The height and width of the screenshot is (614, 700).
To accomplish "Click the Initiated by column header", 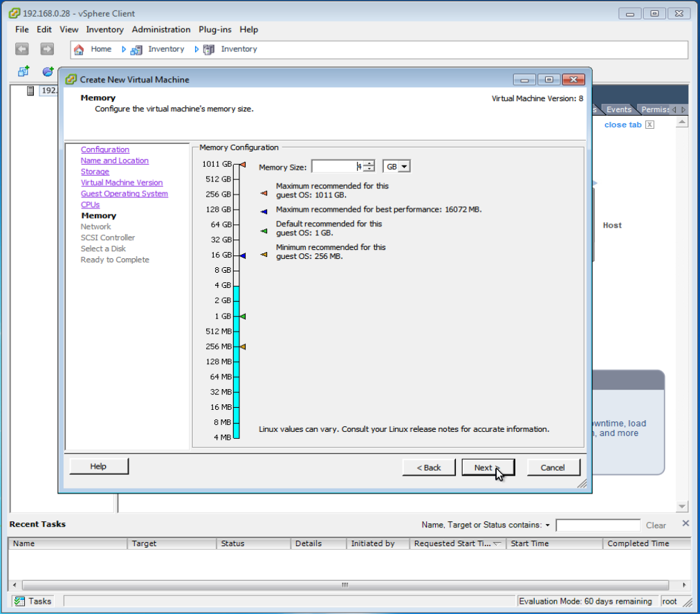I will coord(378,543).
